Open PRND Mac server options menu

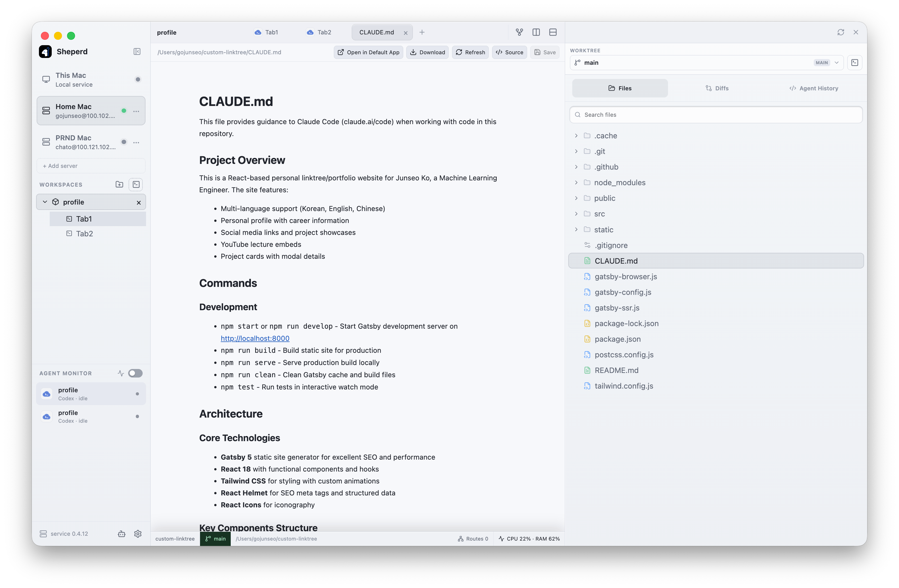pos(136,142)
